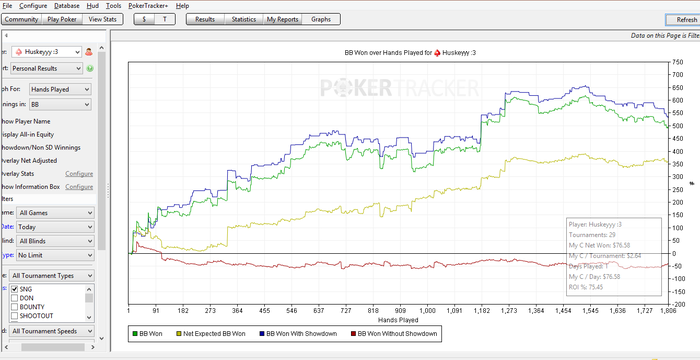The width and height of the screenshot is (700, 360).
Task: Open the PokerTracker+ menu
Action: pyautogui.click(x=149, y=6)
